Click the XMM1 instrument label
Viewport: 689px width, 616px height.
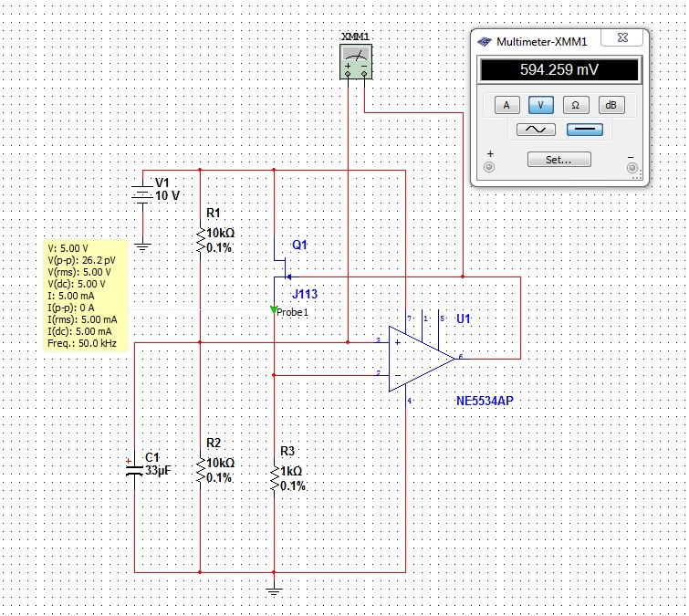355,37
